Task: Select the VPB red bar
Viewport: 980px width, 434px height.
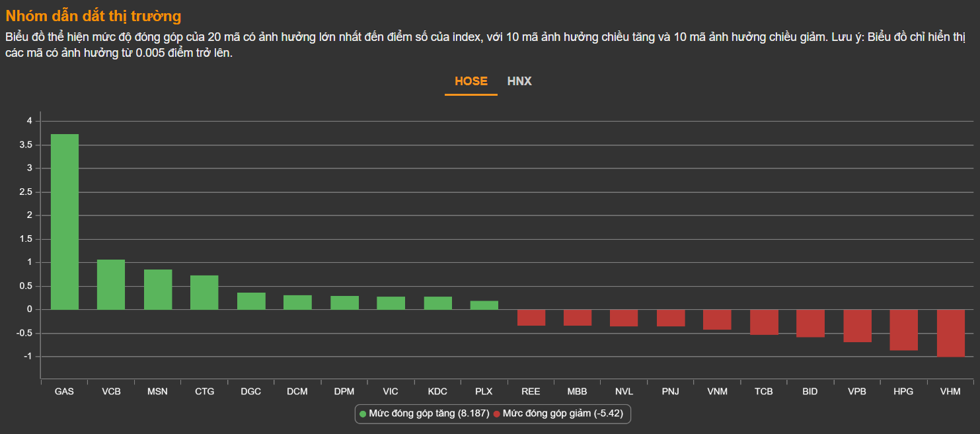Action: coord(857,326)
